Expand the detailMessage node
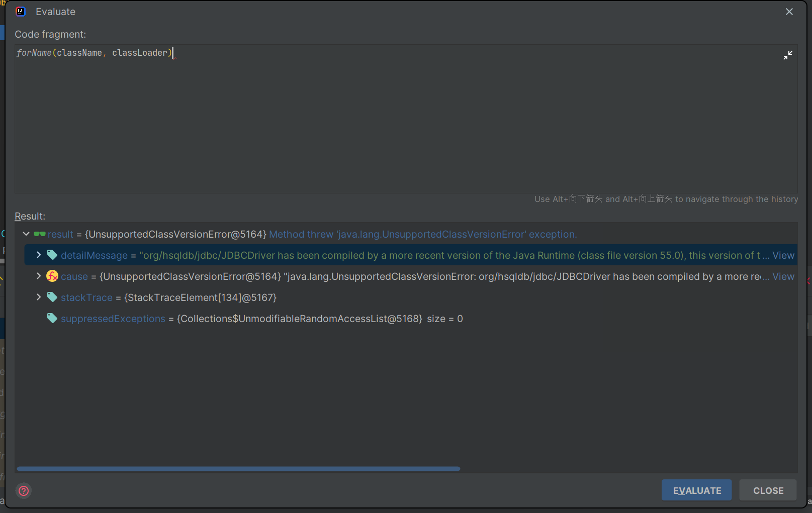The width and height of the screenshot is (812, 513). 39,255
